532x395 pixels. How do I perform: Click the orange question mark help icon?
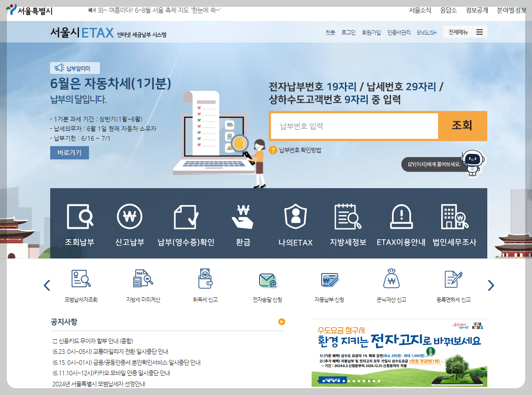click(x=273, y=150)
